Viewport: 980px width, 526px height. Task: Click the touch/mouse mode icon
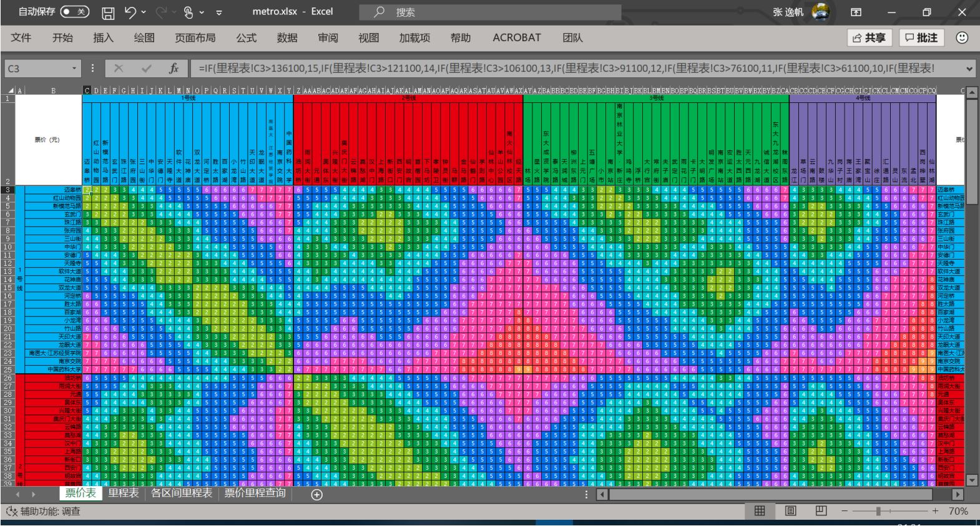[x=189, y=12]
